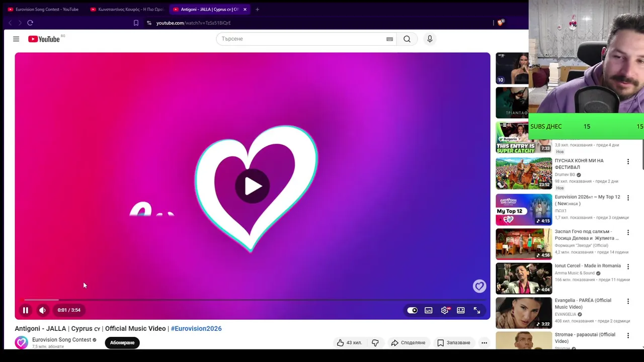Enter fullscreen mode in the player
Viewport: 644px width, 362px height.
coord(476,310)
